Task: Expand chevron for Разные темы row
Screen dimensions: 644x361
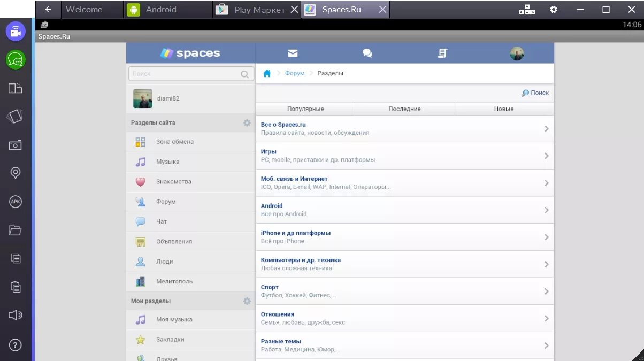Action: point(546,345)
